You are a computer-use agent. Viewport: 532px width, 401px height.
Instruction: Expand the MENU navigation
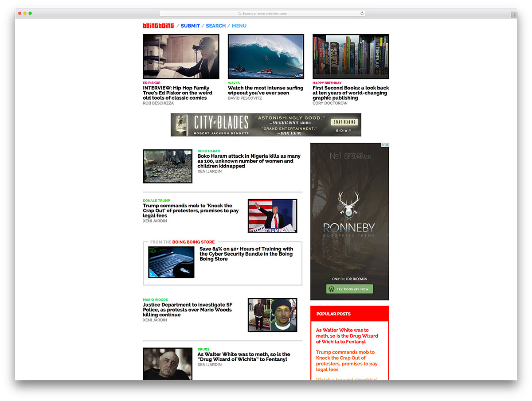click(239, 26)
